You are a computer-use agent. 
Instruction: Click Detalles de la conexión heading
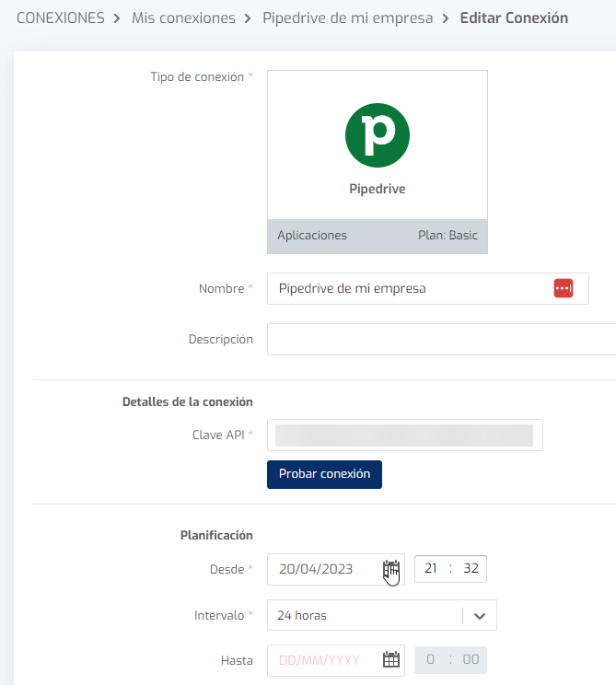click(188, 402)
